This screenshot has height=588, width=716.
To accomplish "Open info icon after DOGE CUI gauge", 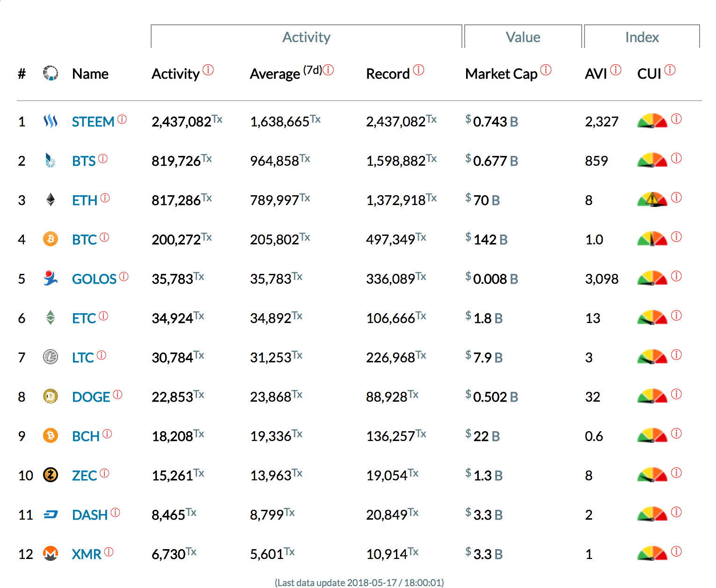I will (x=676, y=394).
